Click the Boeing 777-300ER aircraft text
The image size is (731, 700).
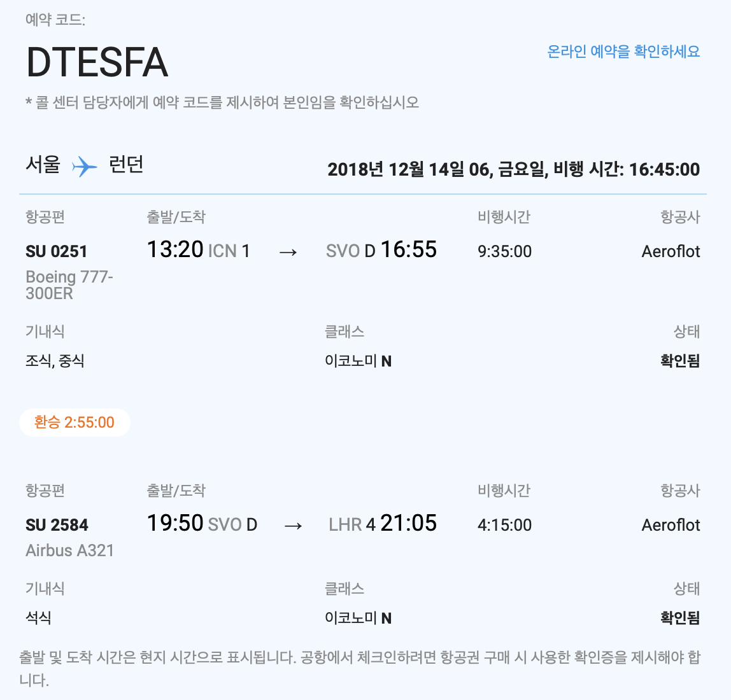69,284
